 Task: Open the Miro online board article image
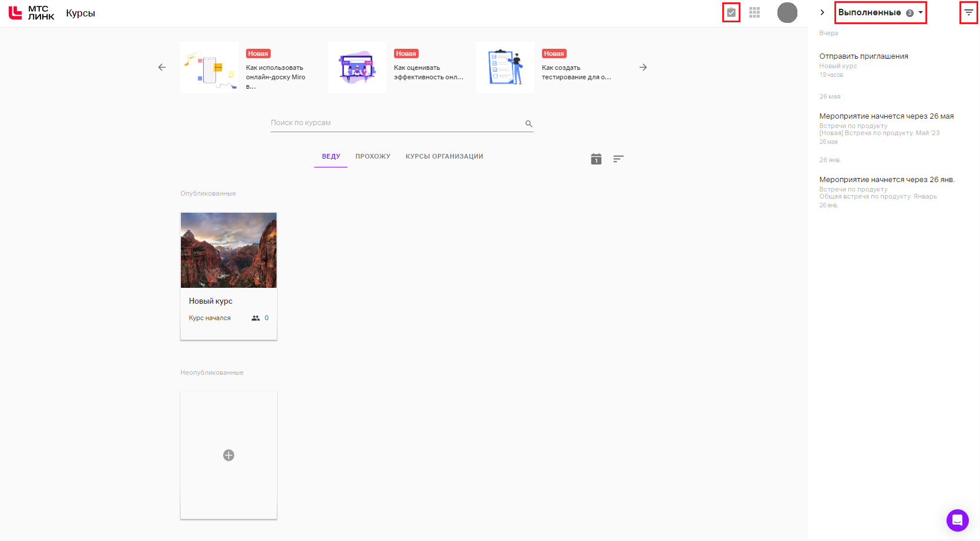(210, 67)
